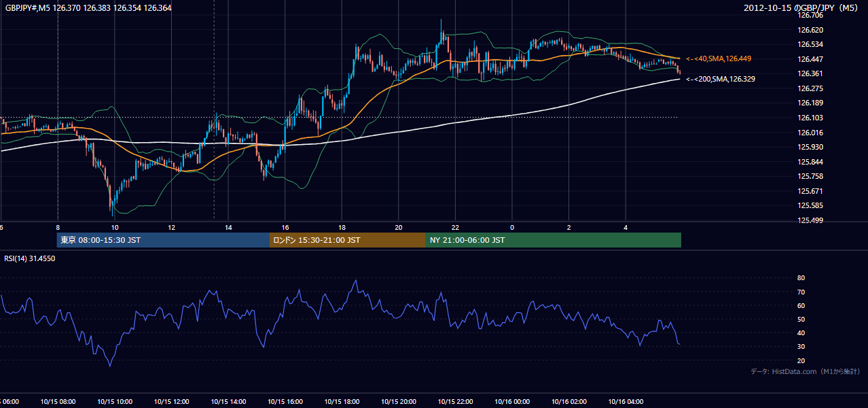868x408 pixels.
Task: Click the 10/15 14:00 time label
Action: tap(228, 402)
